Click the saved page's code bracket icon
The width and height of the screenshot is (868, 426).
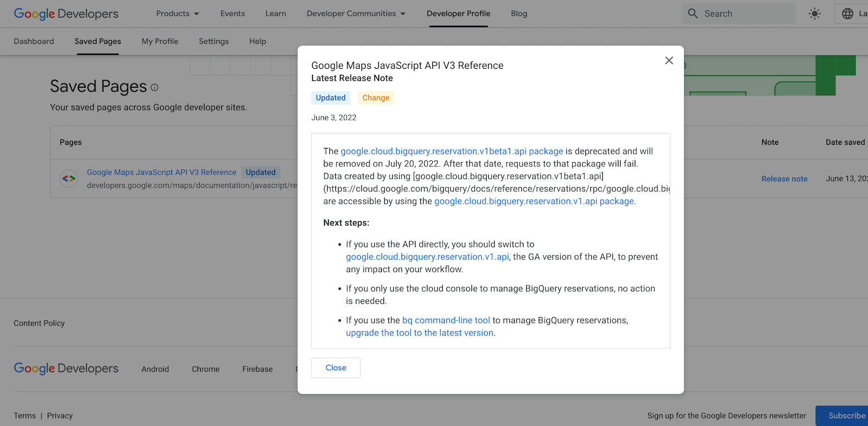(x=69, y=178)
